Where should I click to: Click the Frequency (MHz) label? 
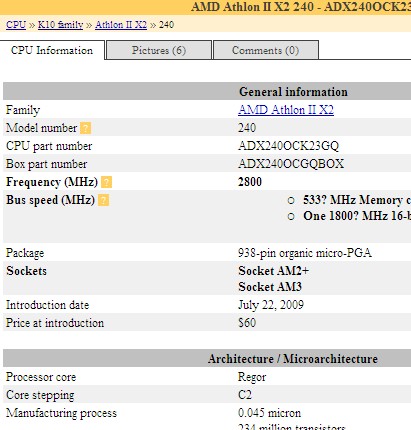pos(52,182)
